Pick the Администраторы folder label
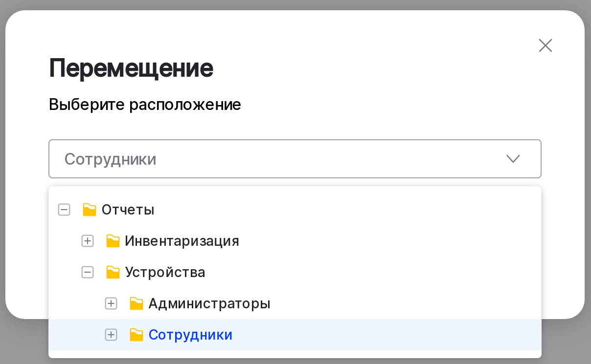Viewport: 591px width, 364px height. coord(209,303)
